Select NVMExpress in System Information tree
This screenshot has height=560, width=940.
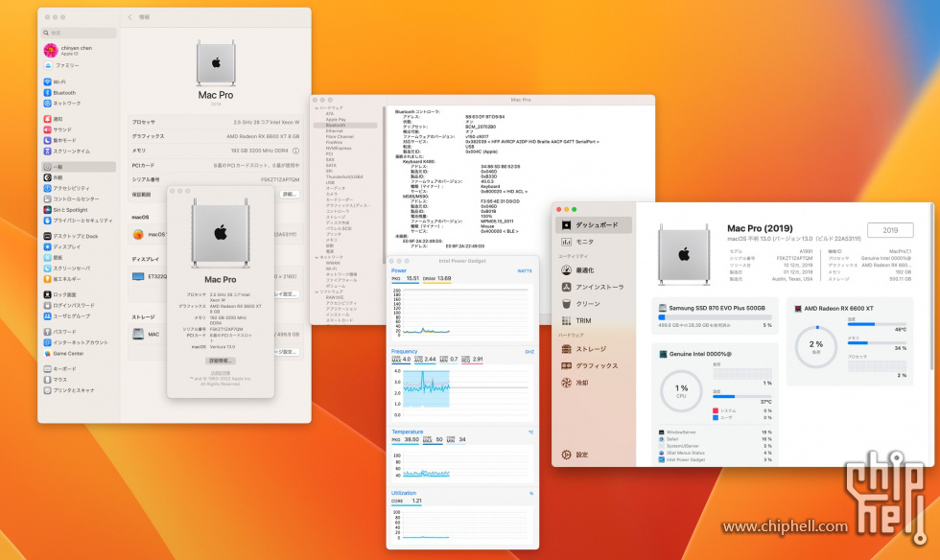pyautogui.click(x=339, y=148)
